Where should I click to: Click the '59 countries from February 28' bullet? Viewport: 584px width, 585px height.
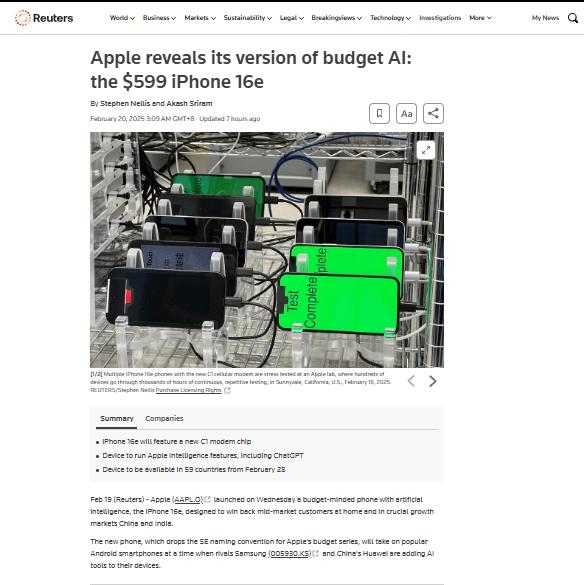[194, 469]
